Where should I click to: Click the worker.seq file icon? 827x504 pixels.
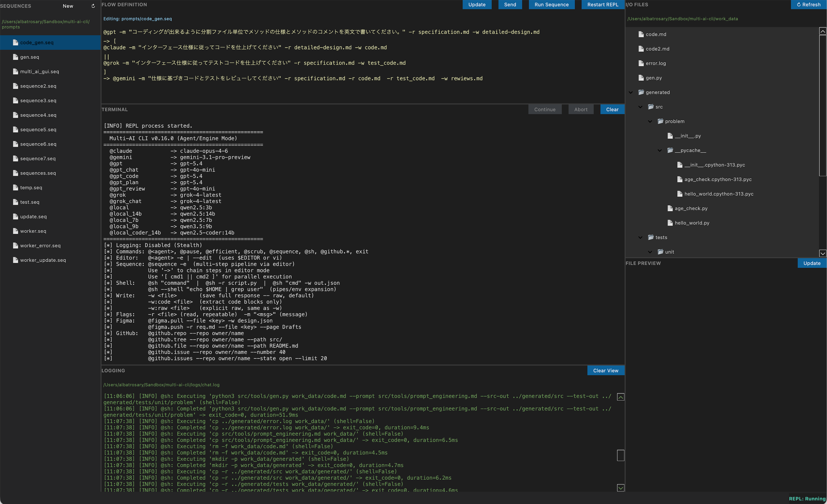(15, 231)
